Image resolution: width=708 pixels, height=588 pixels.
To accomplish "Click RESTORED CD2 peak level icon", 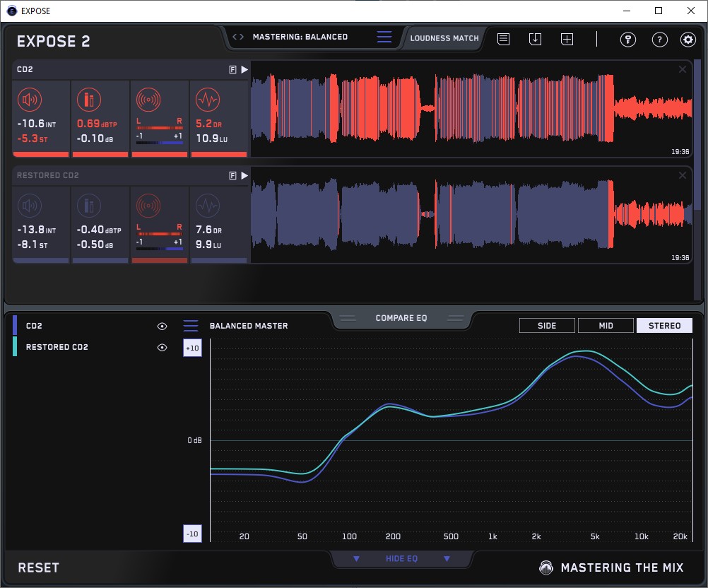I will point(89,206).
